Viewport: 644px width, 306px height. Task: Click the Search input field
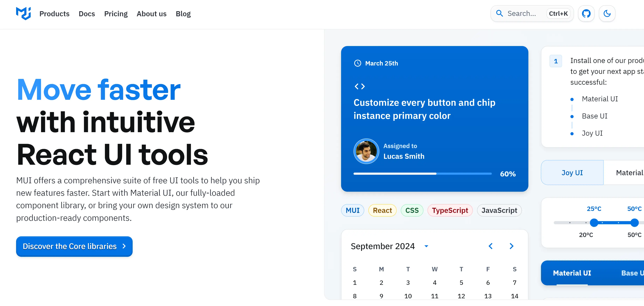click(532, 13)
